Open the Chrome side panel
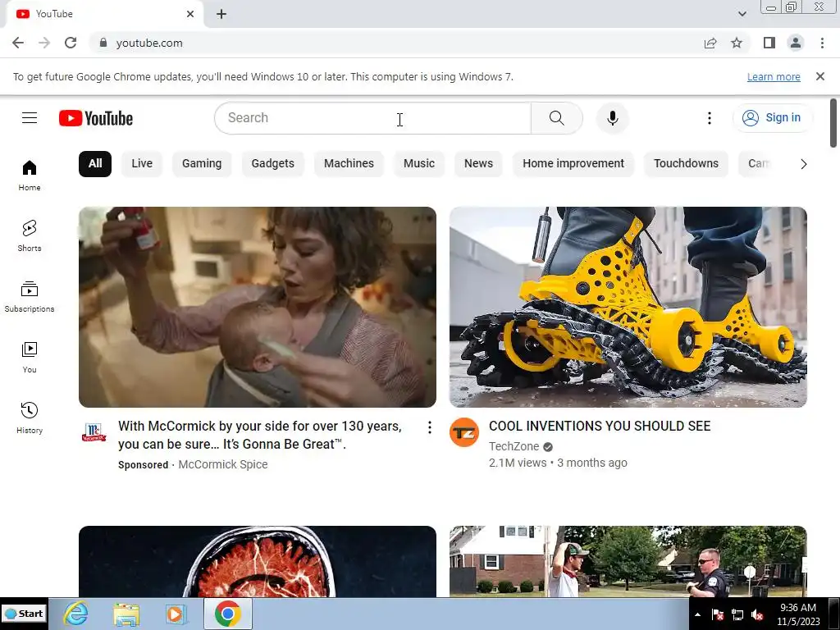 (x=769, y=43)
